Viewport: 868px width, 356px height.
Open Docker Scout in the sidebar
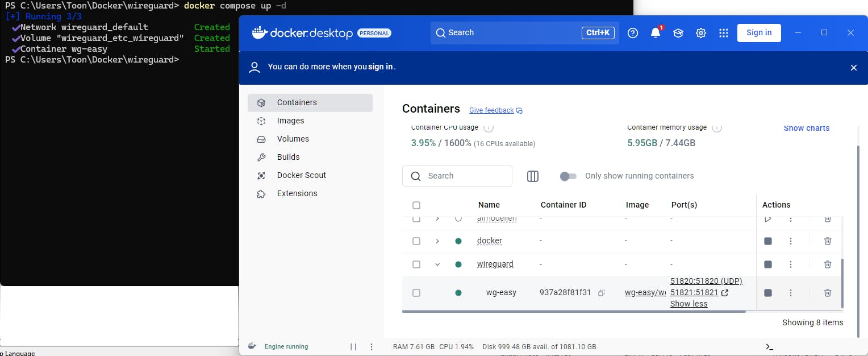[x=310, y=176]
